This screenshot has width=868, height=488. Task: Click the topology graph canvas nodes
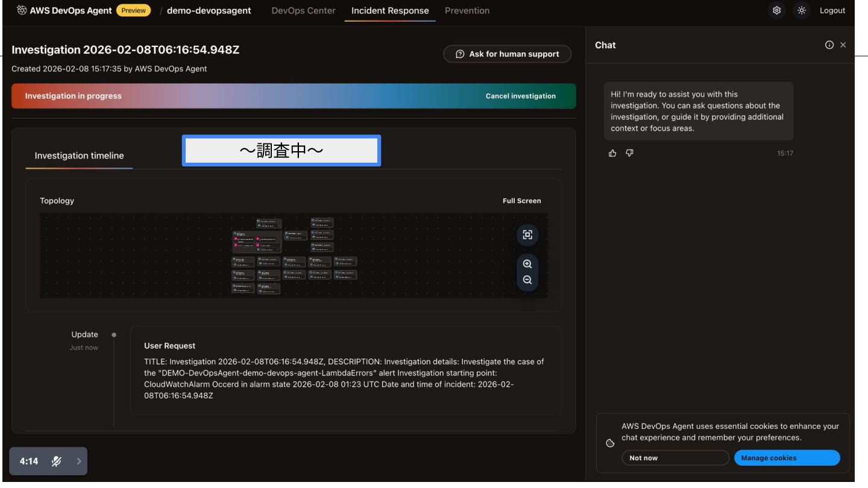point(294,256)
